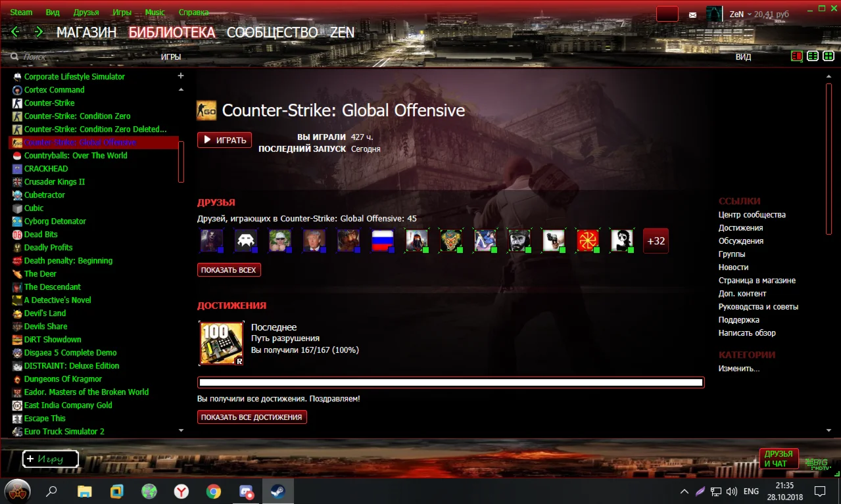The image size is (841, 504).
Task: Switch to the МАГАЗИН tab
Action: (87, 32)
